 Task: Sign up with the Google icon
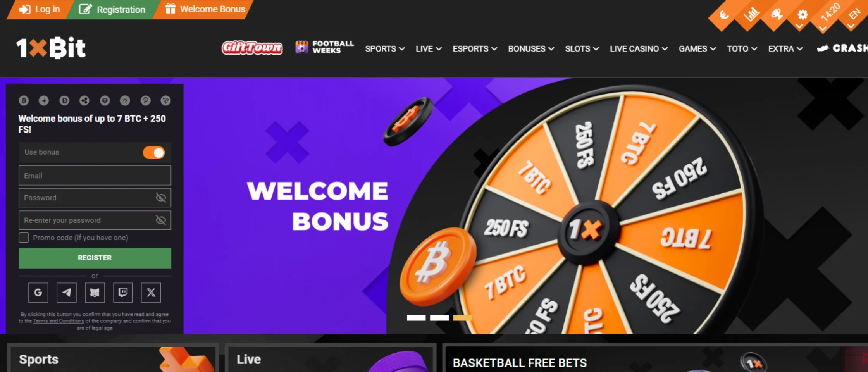(38, 293)
